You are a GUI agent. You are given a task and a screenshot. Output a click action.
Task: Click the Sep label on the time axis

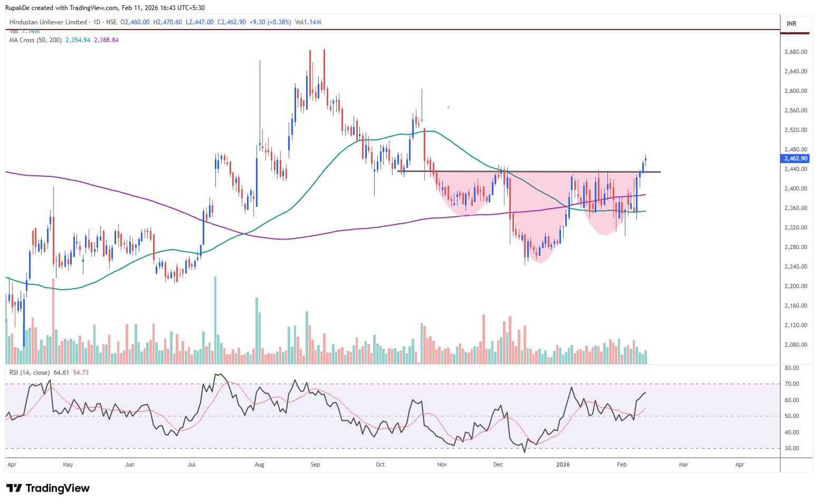click(315, 465)
